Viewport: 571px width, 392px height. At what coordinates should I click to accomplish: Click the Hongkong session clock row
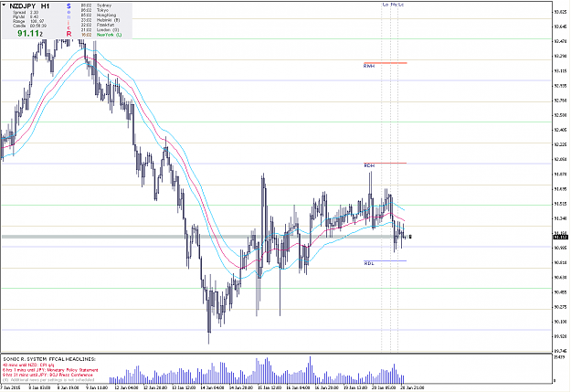click(x=99, y=15)
